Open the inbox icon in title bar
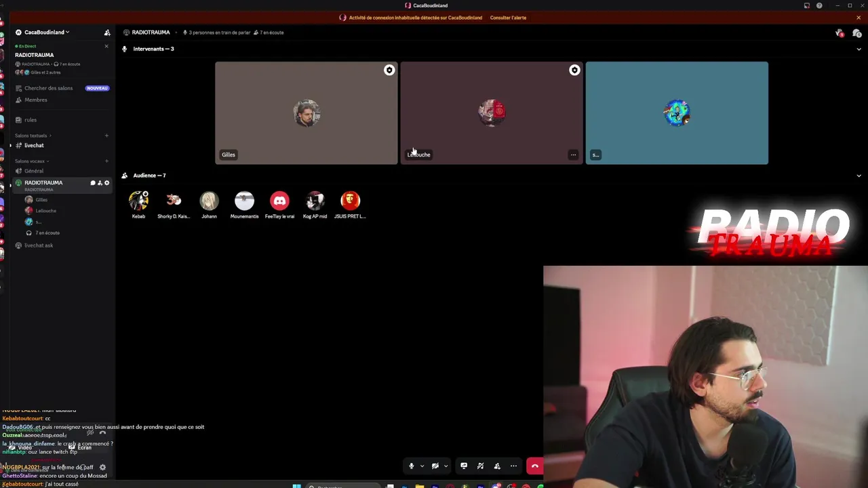Image resolution: width=868 pixels, height=488 pixels. [x=806, y=5]
